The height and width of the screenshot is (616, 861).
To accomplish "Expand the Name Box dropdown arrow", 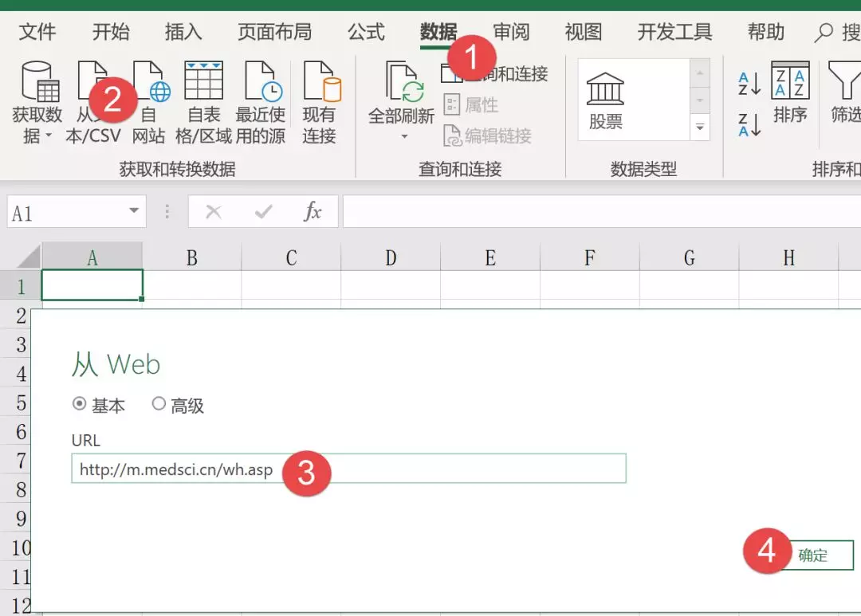I will click(x=133, y=211).
